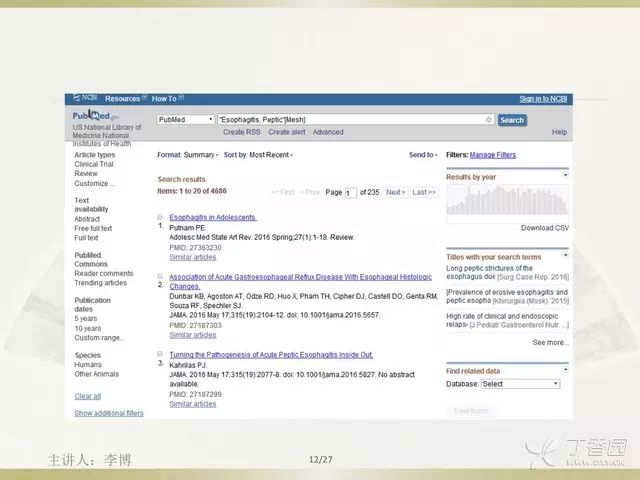Image resolution: width=640 pixels, height=480 pixels.
Task: Click Items: 1 to 20 of 4686 text
Action: pyautogui.click(x=192, y=191)
